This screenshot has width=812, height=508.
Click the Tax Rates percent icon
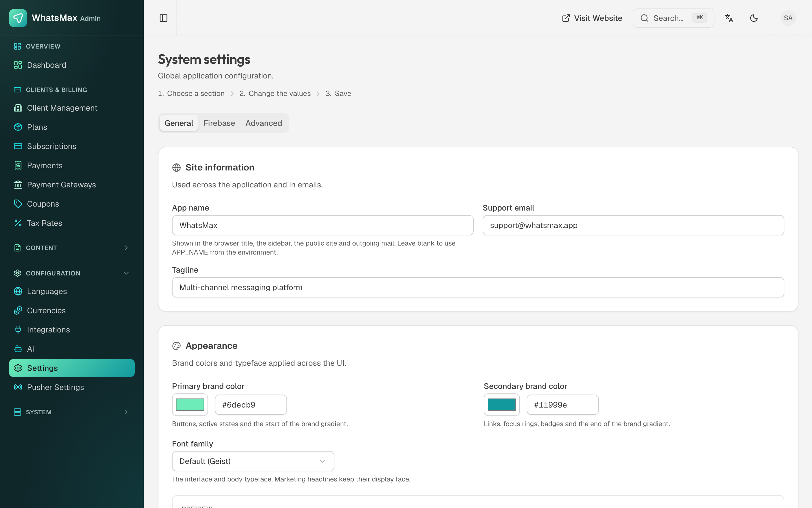[x=18, y=223]
